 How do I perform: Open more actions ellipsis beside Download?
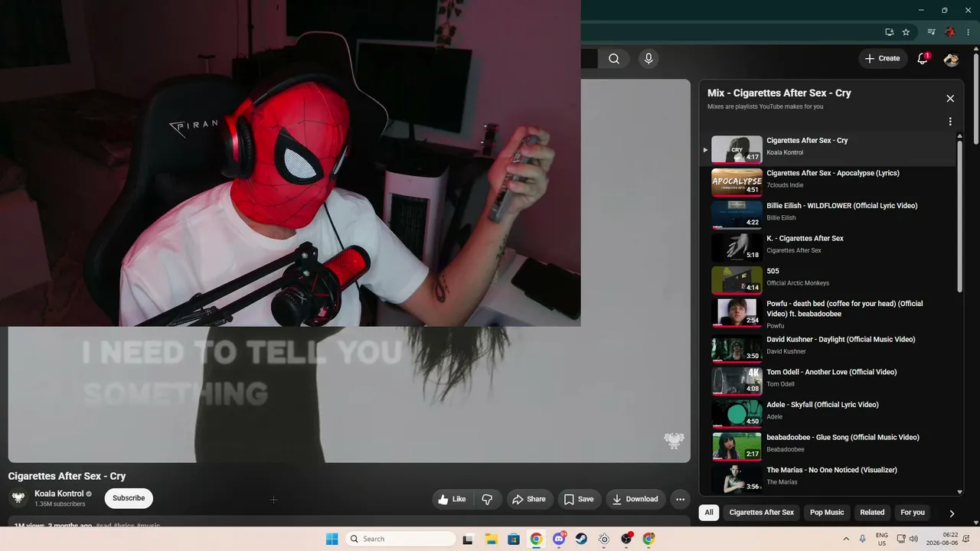coord(680,499)
